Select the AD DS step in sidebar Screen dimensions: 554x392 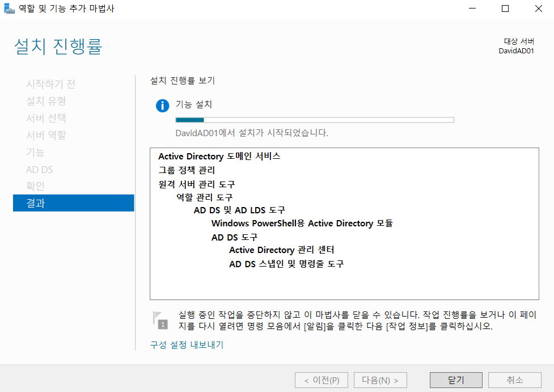[39, 170]
